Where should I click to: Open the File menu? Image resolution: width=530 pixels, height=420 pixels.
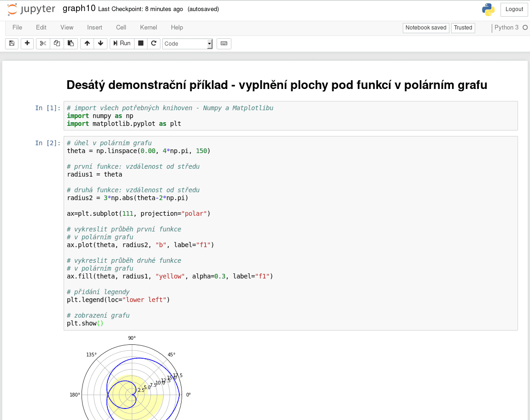point(17,27)
